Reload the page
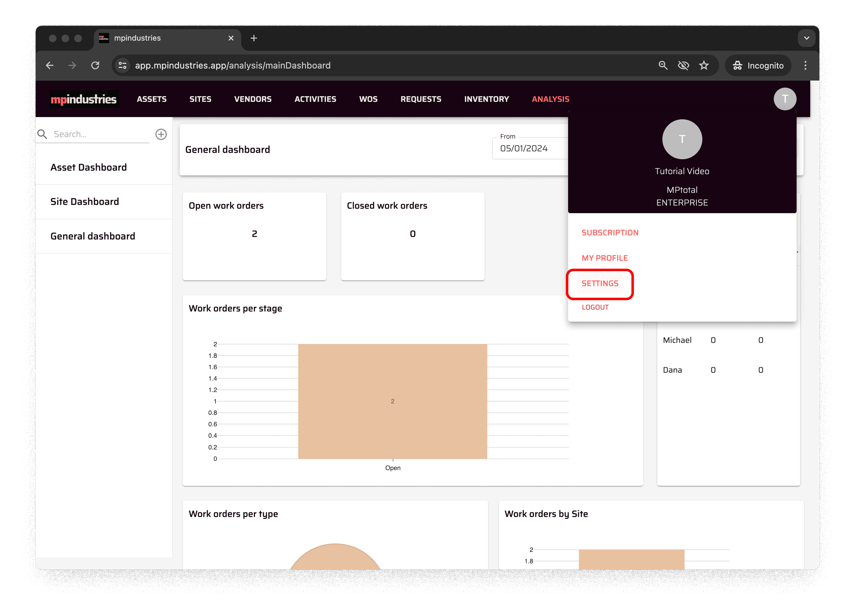The image size is (855, 616). [95, 66]
